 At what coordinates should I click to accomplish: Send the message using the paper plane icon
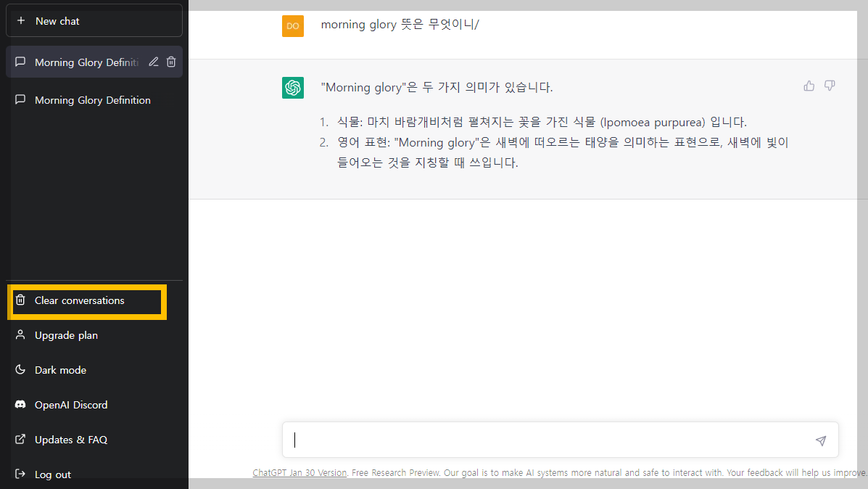pyautogui.click(x=820, y=440)
